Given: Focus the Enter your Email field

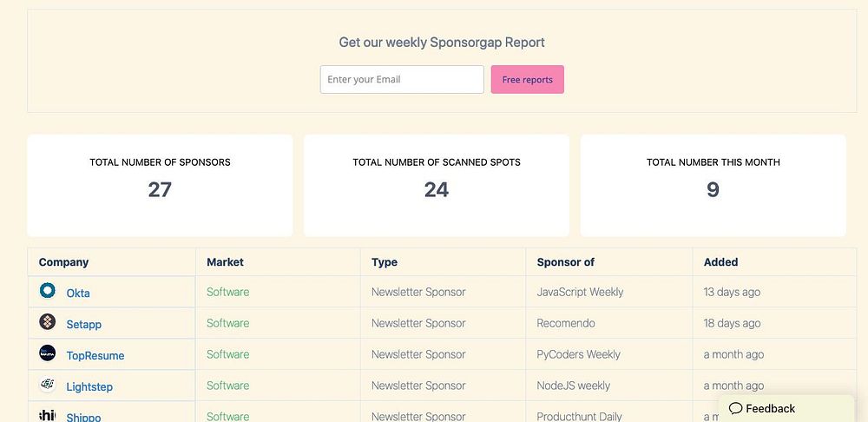Looking at the screenshot, I should tap(402, 79).
